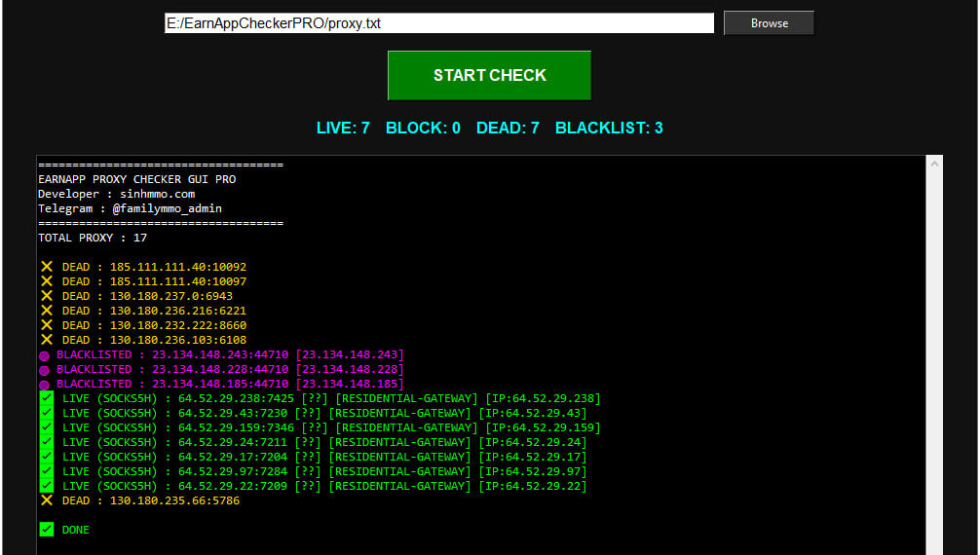
Task: Click the Browse button
Action: click(769, 23)
